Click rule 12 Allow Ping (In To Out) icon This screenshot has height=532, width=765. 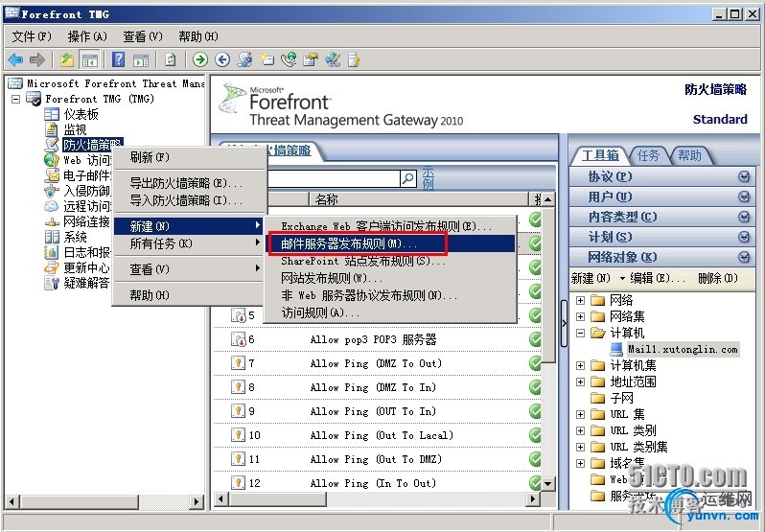tap(238, 483)
